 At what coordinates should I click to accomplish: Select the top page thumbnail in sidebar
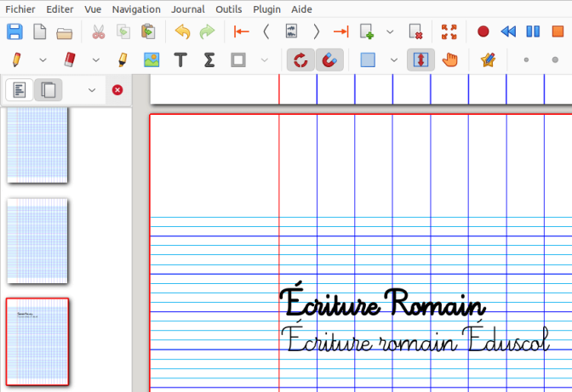coord(37,145)
